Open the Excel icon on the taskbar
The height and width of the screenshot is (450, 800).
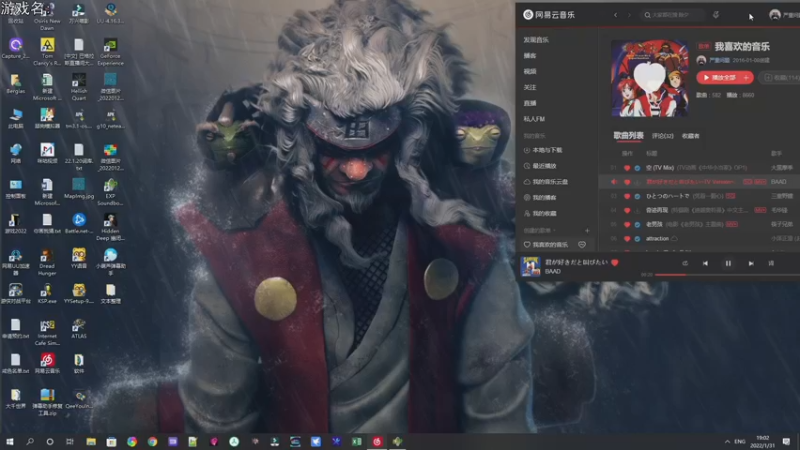pyautogui.click(x=357, y=441)
